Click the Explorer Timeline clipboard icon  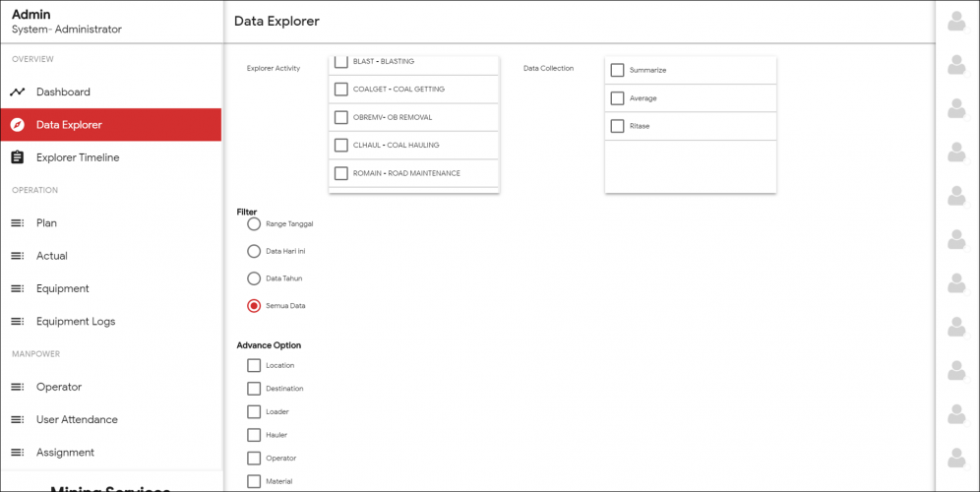coord(18,157)
